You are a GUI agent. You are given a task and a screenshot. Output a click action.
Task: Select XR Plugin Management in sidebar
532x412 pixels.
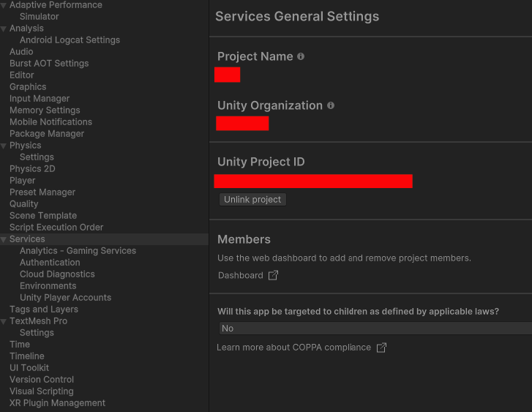pos(57,403)
